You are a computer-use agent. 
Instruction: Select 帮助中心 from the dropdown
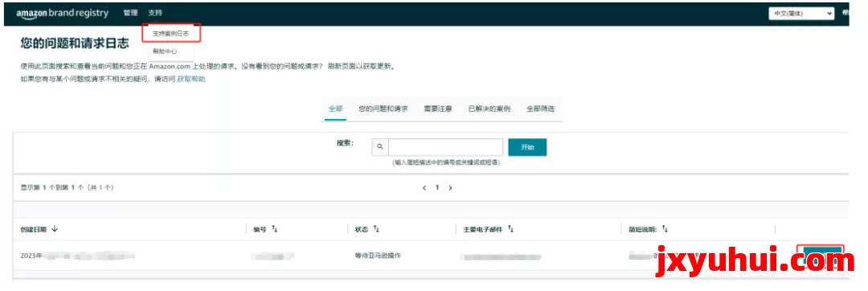(x=165, y=51)
